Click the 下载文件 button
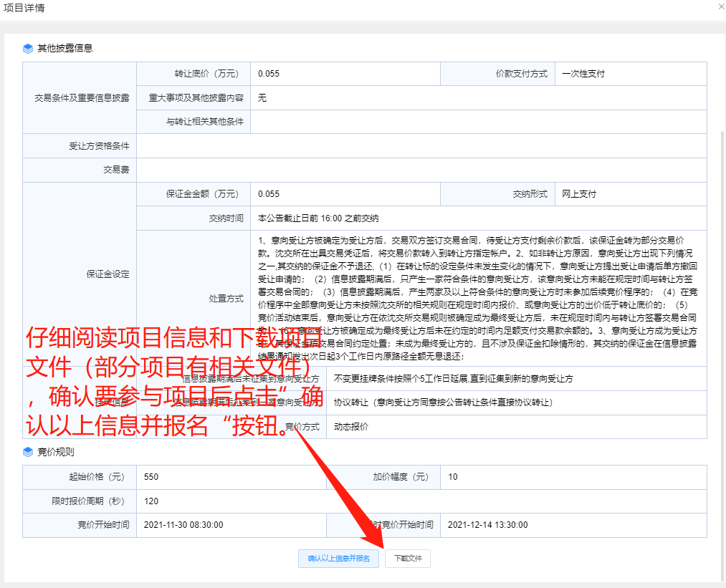726x588 pixels. tap(407, 559)
